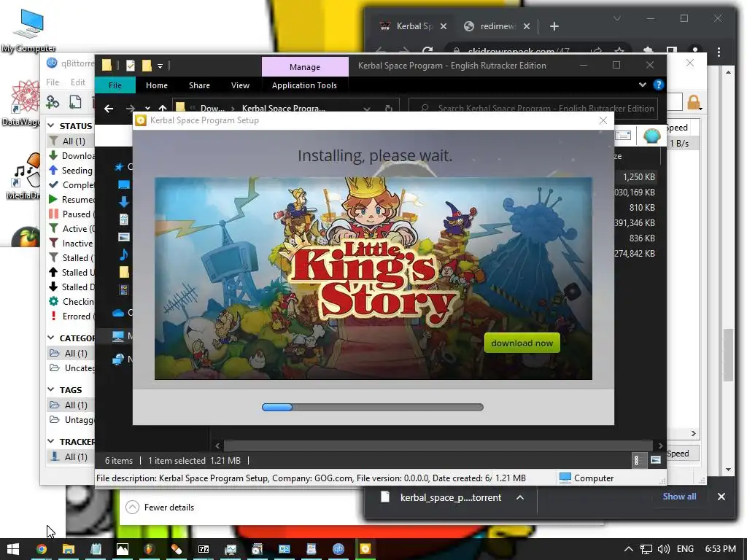Open Chrome from the taskbar
The height and width of the screenshot is (560, 747).
click(42, 549)
